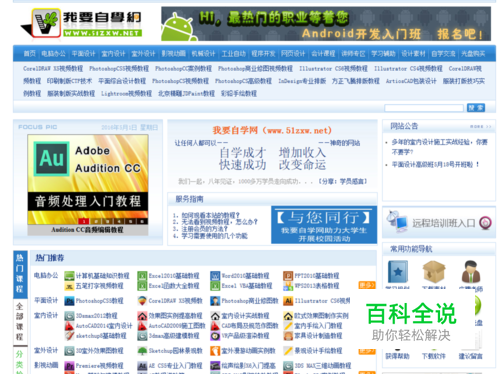Click the WPS2013表格教程 icon
This screenshot has width=500, height=374.
pos(288,286)
